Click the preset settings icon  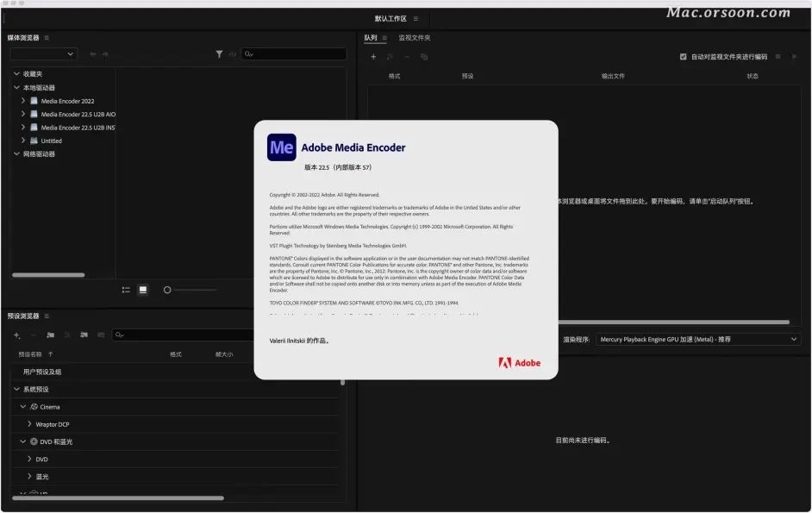tap(66, 335)
